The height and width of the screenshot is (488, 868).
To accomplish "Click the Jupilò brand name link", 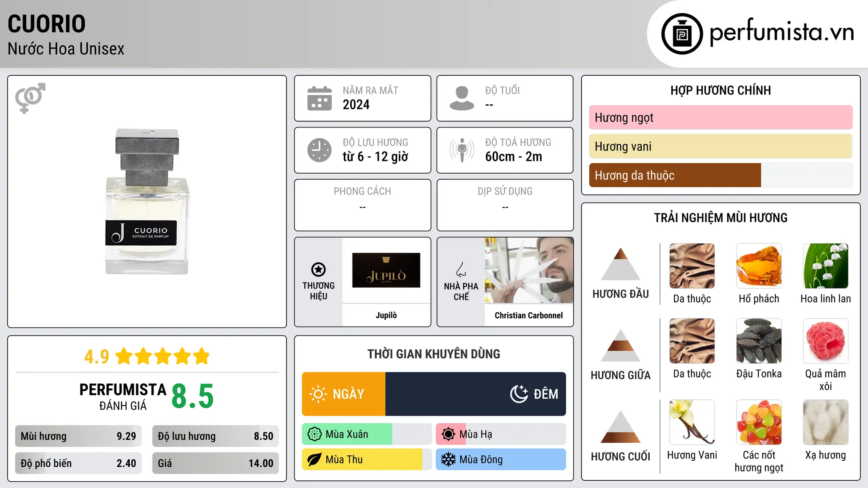I will 386,315.
